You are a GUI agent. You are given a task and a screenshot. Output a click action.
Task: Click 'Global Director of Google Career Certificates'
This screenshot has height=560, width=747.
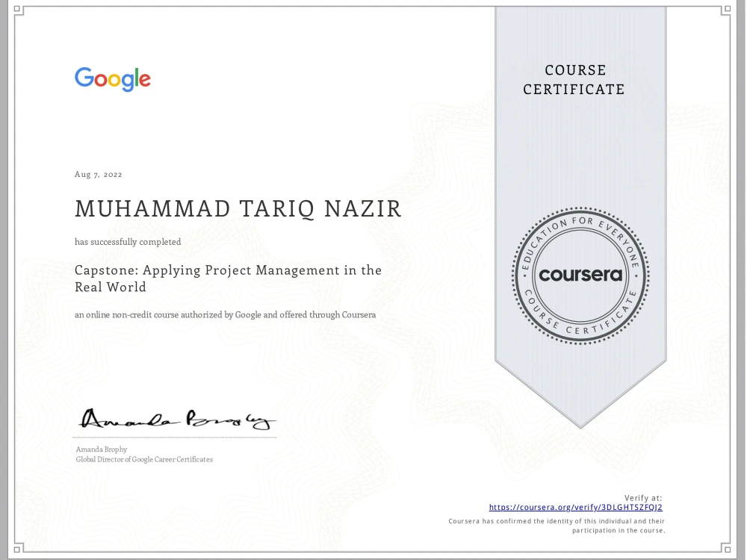(144, 459)
